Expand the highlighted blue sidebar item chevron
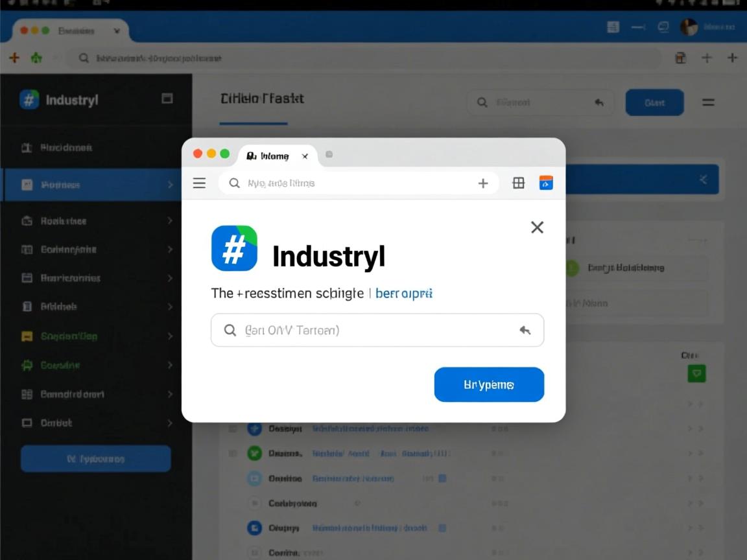Screen dimensions: 747x560 tap(170, 184)
